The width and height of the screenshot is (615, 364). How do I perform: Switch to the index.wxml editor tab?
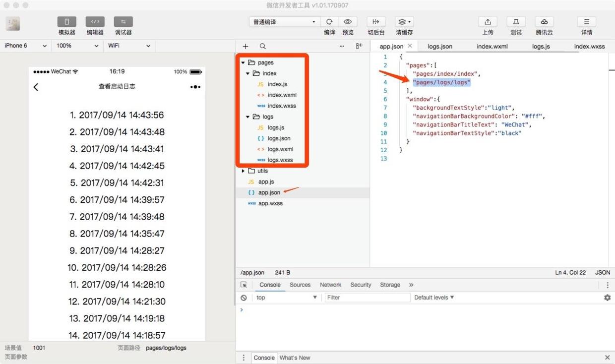pos(492,46)
